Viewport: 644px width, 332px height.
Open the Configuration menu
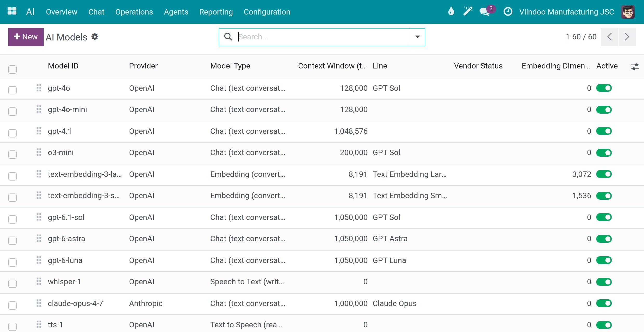pos(267,12)
